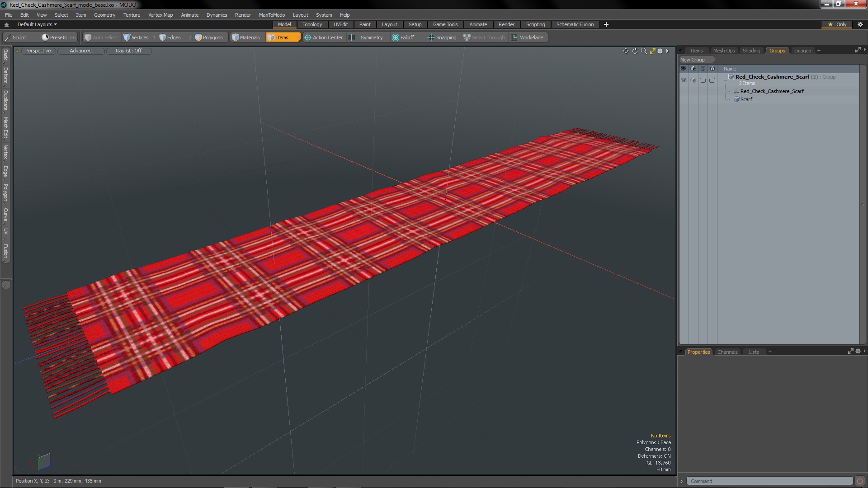Click the Ray GL: Off button
The height and width of the screenshot is (488, 868).
coord(128,51)
